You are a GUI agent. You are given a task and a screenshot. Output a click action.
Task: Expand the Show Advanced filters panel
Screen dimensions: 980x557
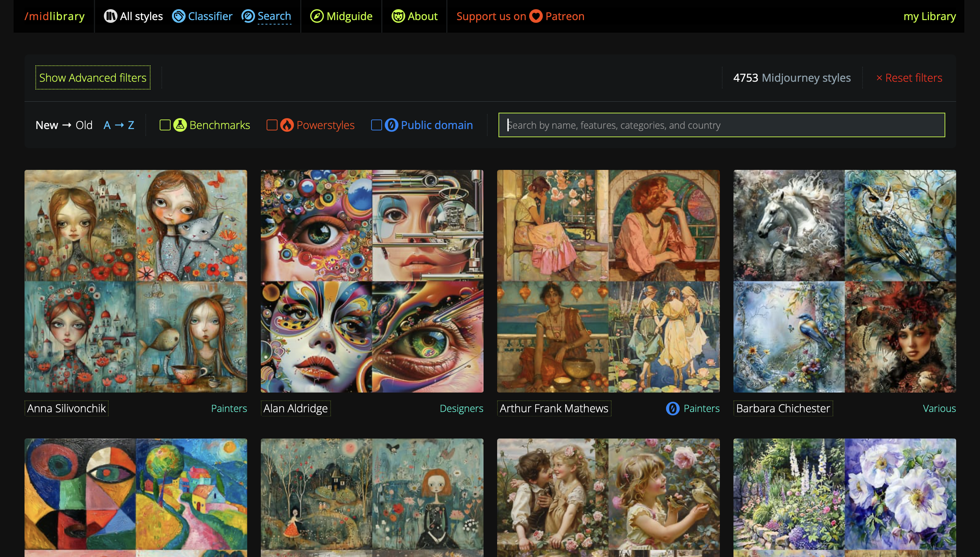pos(93,78)
